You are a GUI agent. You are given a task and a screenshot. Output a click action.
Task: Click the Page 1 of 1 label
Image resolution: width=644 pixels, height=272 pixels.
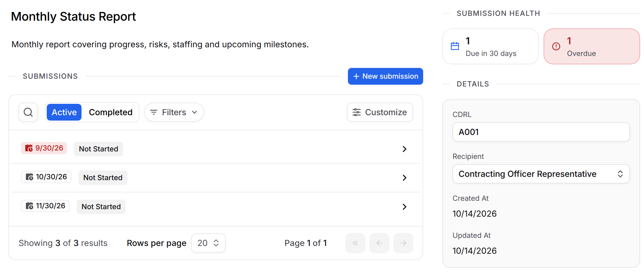[x=306, y=243]
